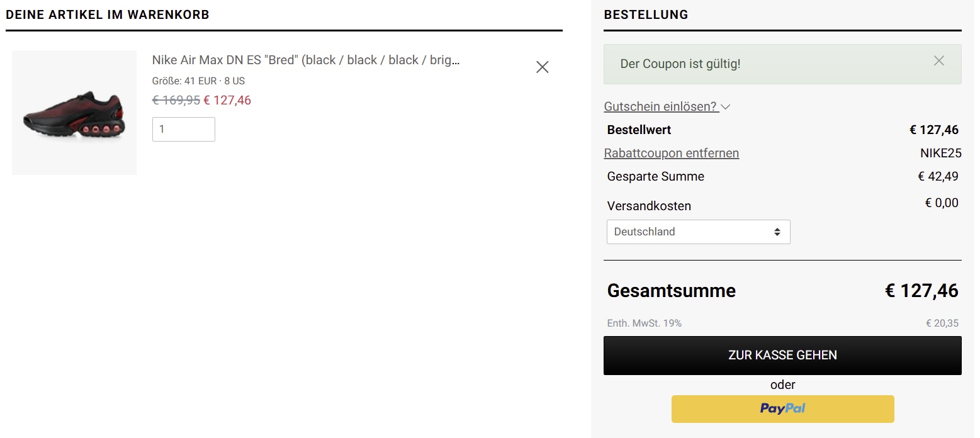Click the chevron beside 'Gutschein einlösen?'
This screenshot has height=438, width=980.
pos(726,107)
